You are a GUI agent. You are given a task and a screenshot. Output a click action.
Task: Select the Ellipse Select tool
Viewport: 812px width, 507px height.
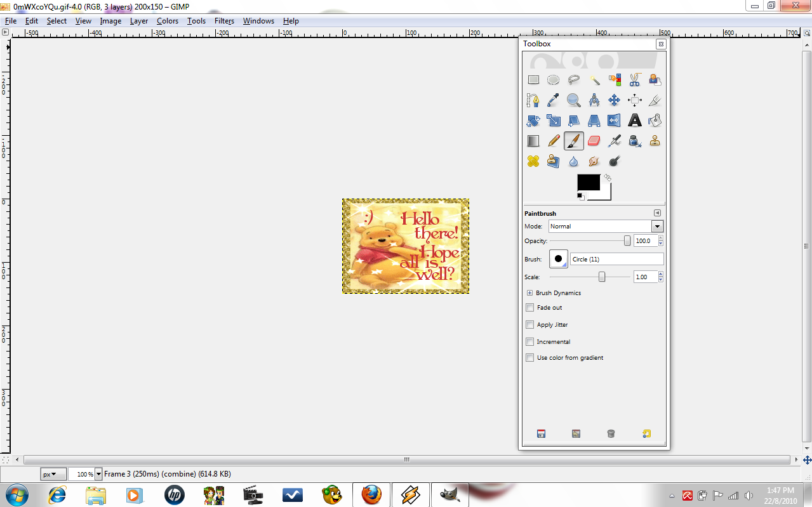point(554,80)
